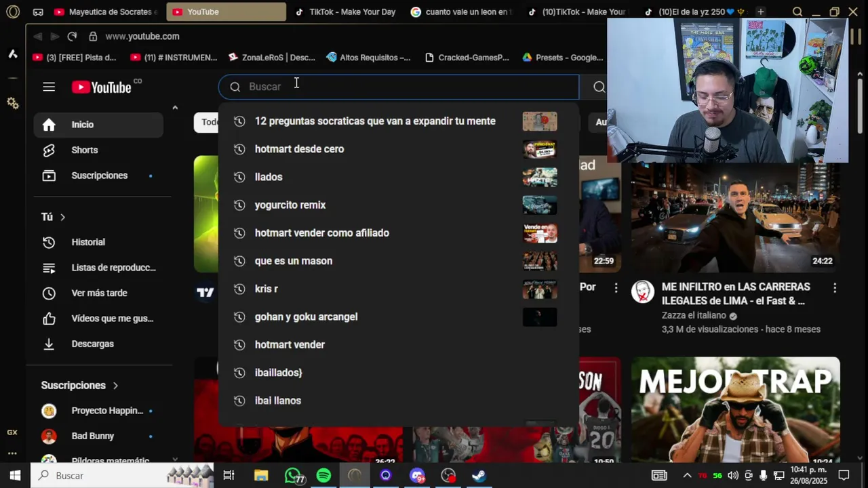The image size is (868, 488).
Task: Open Ver más tarde in the sidebar
Action: [98, 293]
